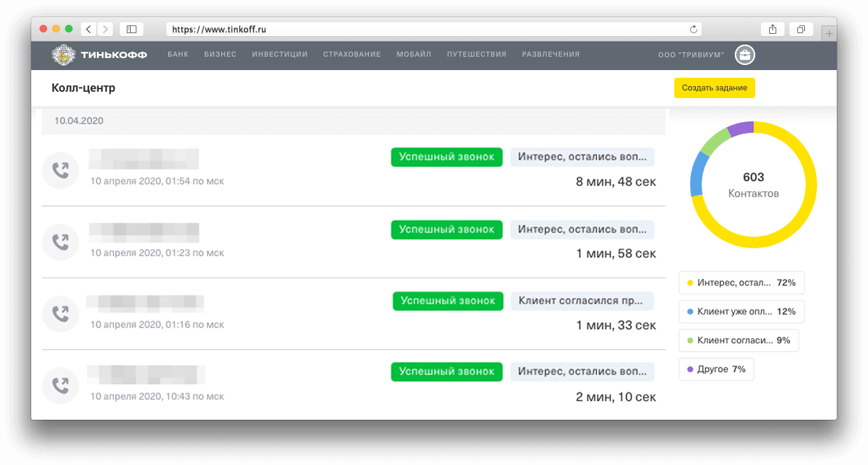The height and width of the screenshot is (465, 868).
Task: Select the Интерес 72% legend chip
Action: 742,283
